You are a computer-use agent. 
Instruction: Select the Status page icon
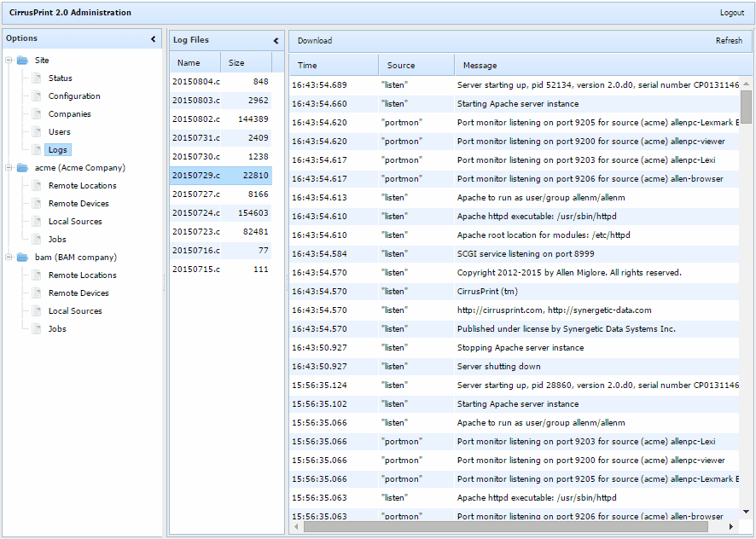[x=36, y=78]
